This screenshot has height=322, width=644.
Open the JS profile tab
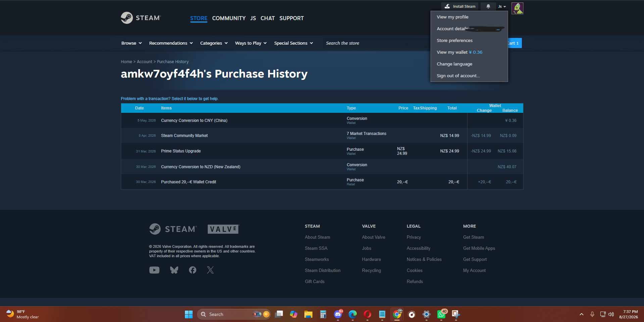pyautogui.click(x=253, y=18)
